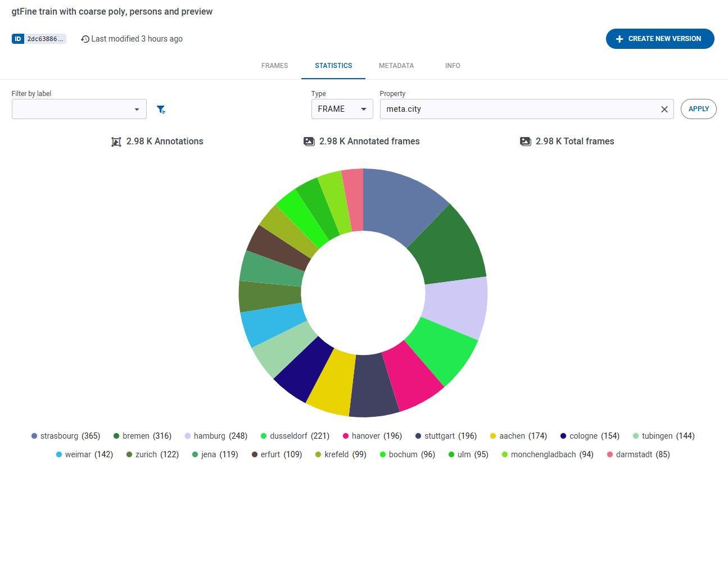Click the annotated frames image icon
The height and width of the screenshot is (569, 728).
[309, 142]
